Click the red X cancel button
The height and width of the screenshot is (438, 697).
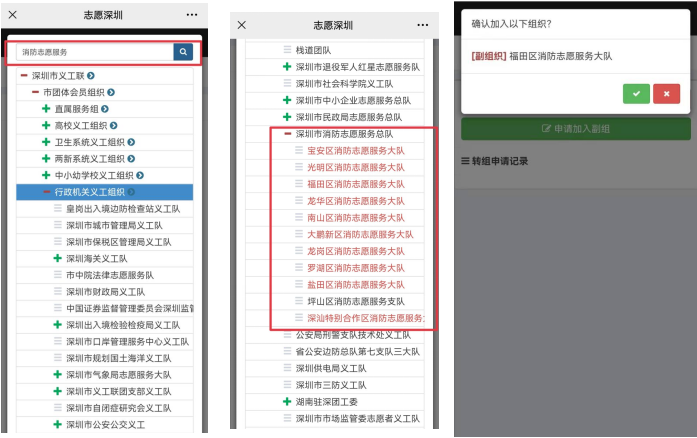pos(666,93)
